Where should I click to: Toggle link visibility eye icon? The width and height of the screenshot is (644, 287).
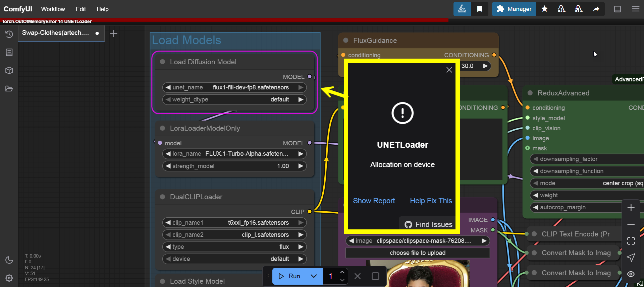click(x=631, y=274)
